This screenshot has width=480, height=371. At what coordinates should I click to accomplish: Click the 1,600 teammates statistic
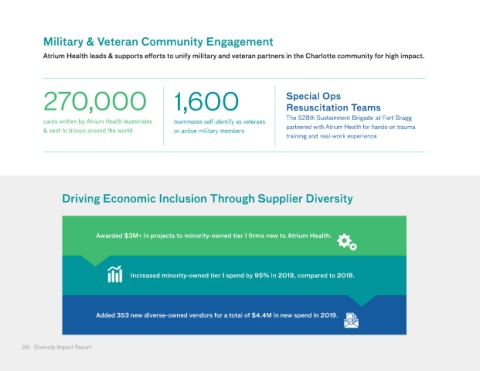(x=206, y=101)
